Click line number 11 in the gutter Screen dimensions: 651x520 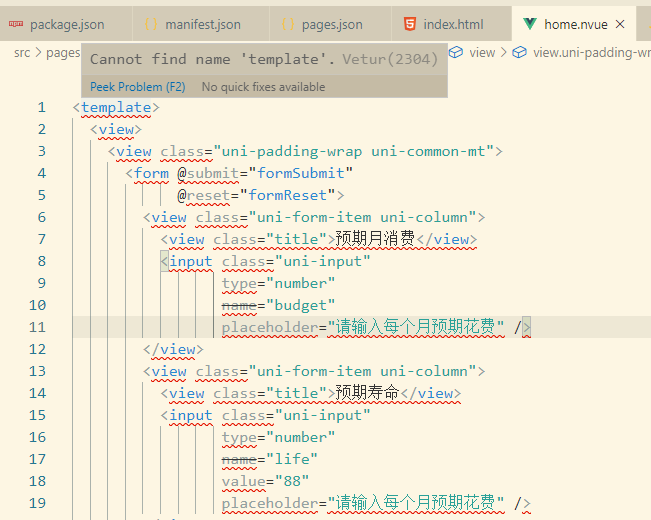[x=37, y=327]
